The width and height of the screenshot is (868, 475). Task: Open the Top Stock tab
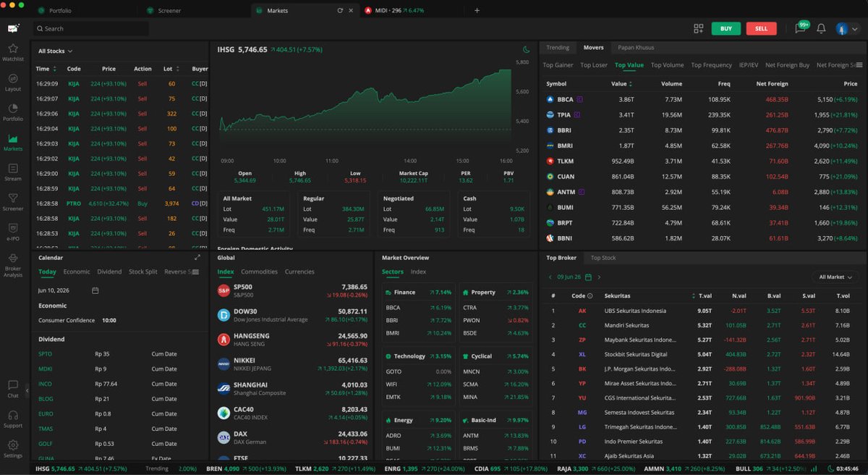pyautogui.click(x=603, y=258)
